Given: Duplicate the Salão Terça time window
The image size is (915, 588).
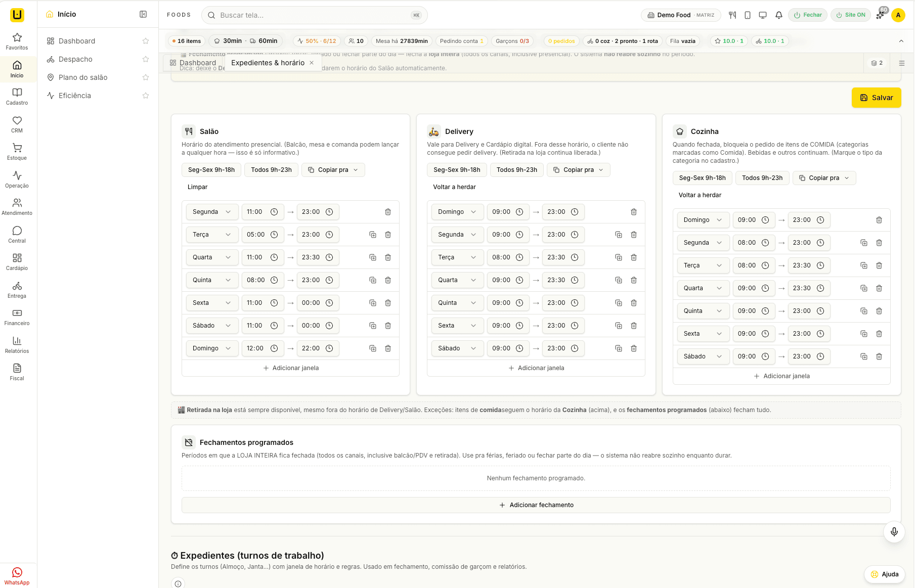Looking at the screenshot, I should point(373,235).
